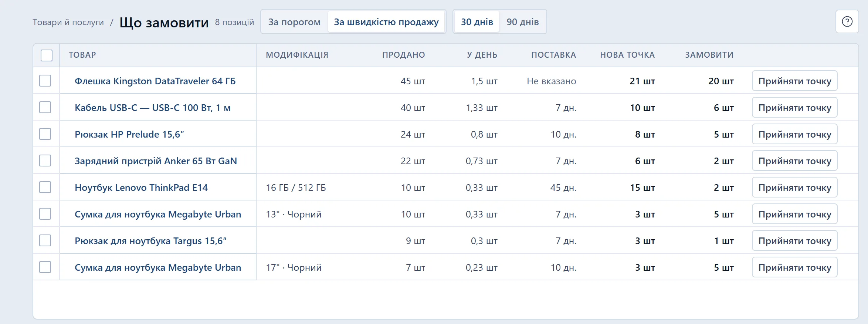Viewport: 868px width, 324px height.
Task: Accept point for Megabyte Urban 13" bag
Action: [795, 214]
